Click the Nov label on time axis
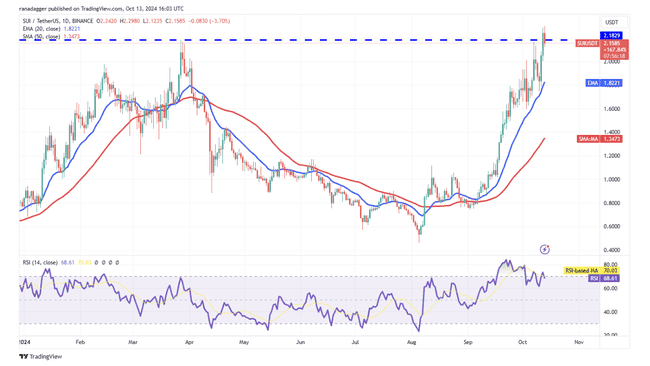Image resolution: width=650 pixels, height=366 pixels. tap(579, 342)
